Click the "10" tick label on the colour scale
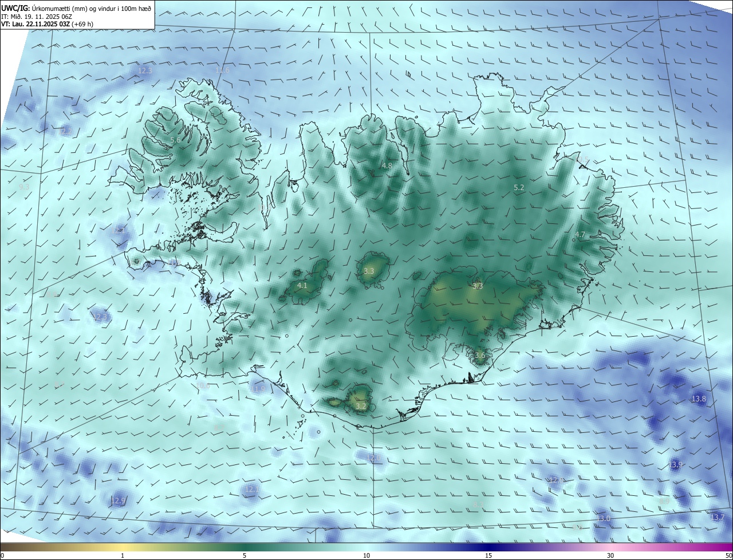Viewport: 733px width, 560px height. (x=366, y=556)
